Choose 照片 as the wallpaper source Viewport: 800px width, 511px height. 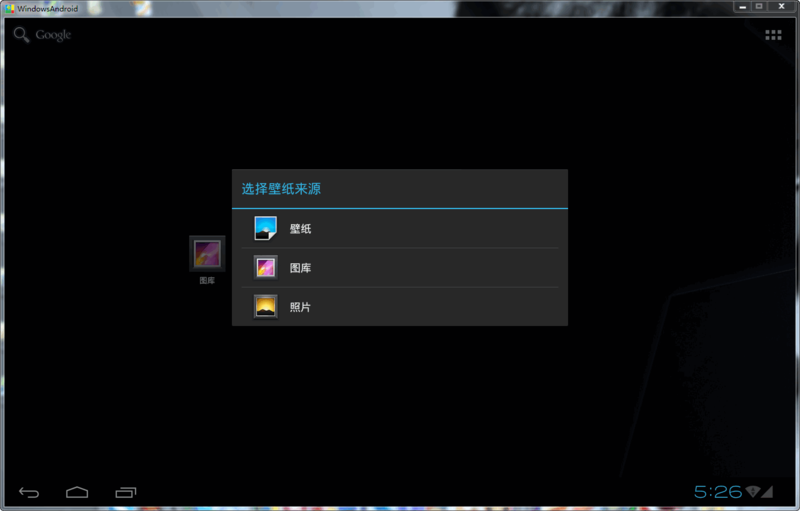399,307
